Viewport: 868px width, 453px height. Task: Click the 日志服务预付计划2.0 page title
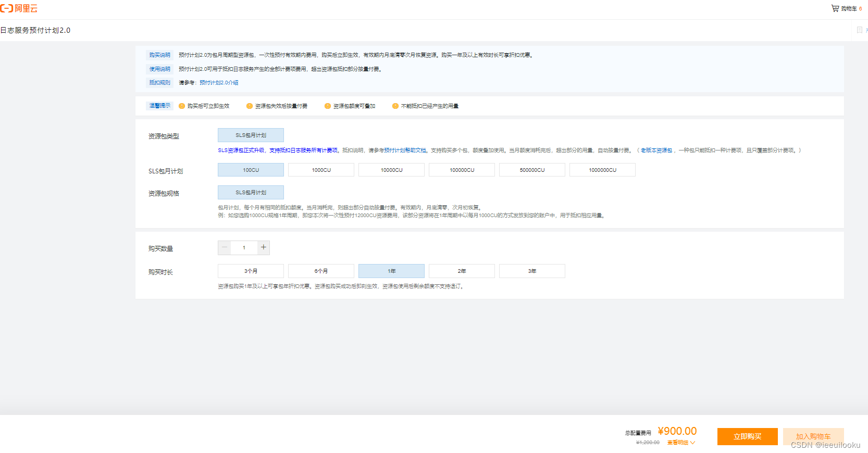coord(35,30)
